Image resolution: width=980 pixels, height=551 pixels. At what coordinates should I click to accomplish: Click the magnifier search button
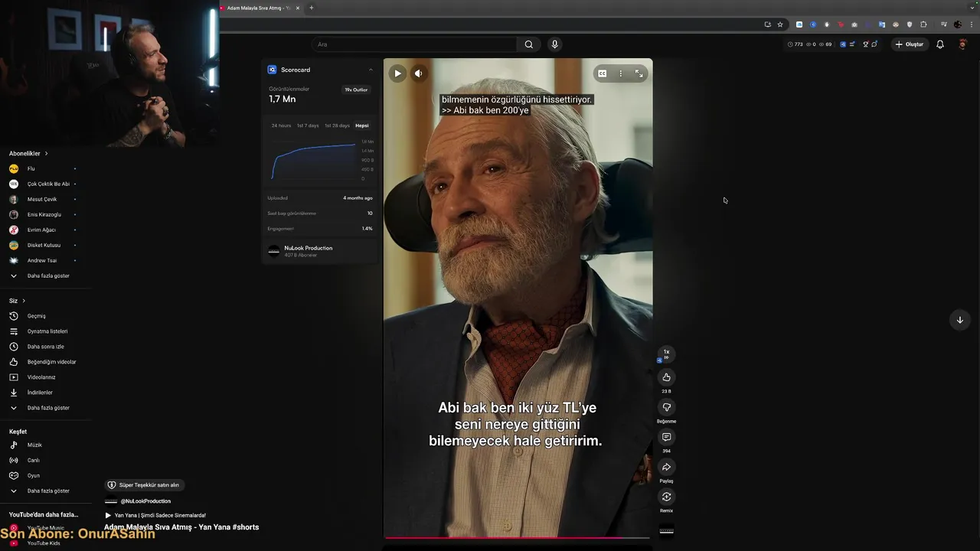click(528, 44)
